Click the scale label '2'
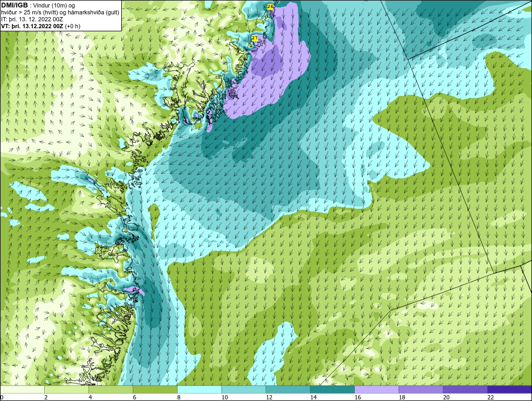 (x=46, y=397)
